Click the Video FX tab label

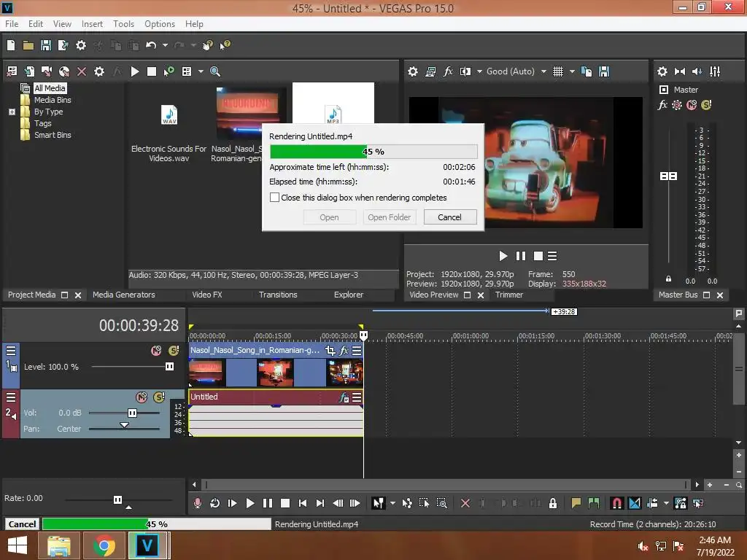point(206,295)
